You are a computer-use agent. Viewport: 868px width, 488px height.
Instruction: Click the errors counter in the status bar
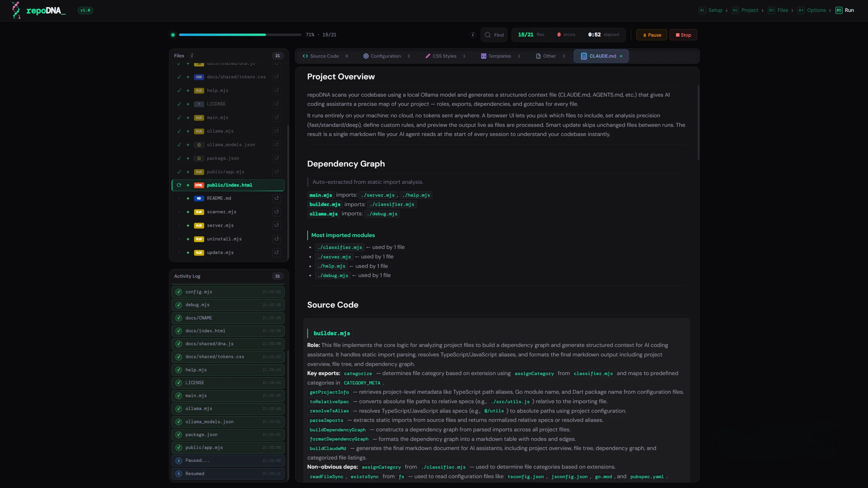[566, 35]
